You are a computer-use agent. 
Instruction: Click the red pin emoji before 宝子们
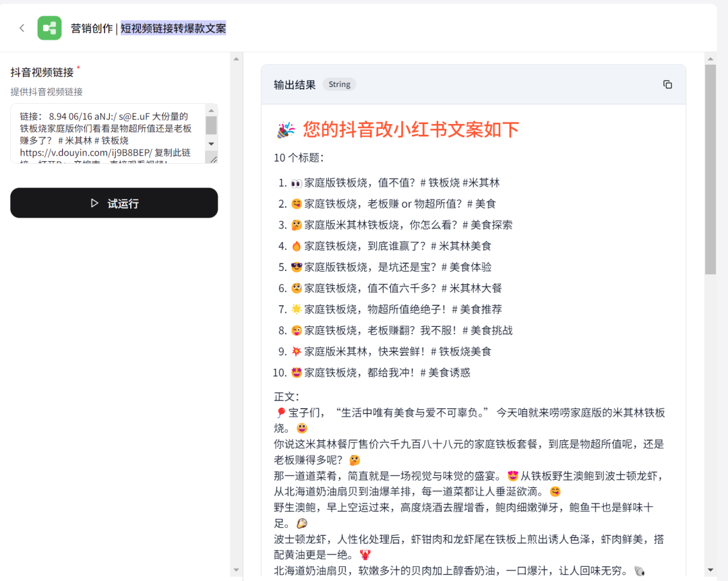pyautogui.click(x=280, y=413)
